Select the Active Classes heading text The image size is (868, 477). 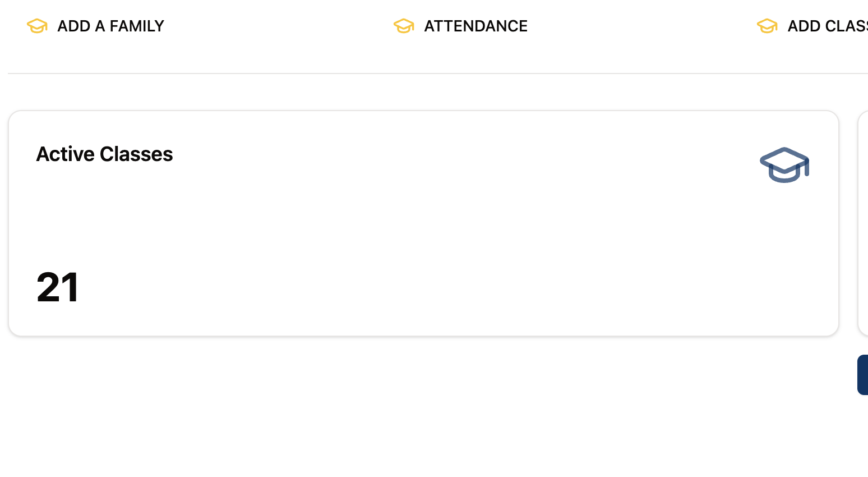[104, 154]
